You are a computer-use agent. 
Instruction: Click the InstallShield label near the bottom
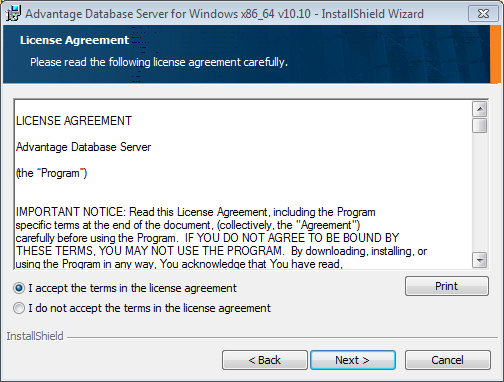[x=35, y=336]
